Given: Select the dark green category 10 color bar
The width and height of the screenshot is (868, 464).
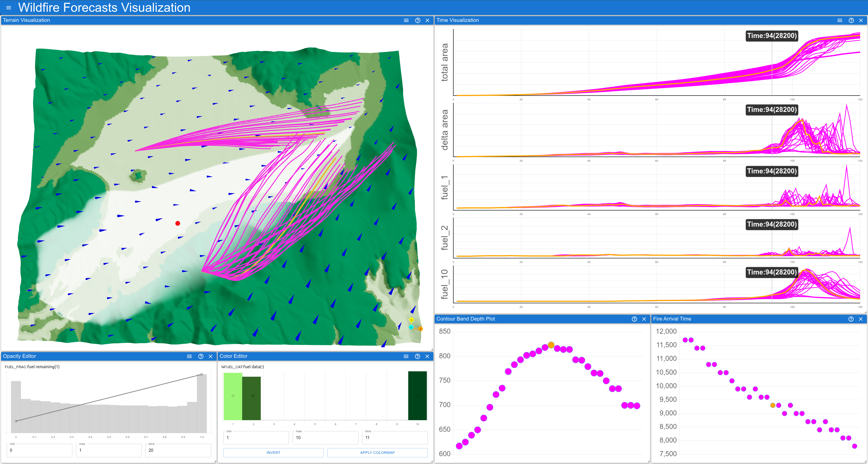Looking at the screenshot, I should [x=417, y=396].
